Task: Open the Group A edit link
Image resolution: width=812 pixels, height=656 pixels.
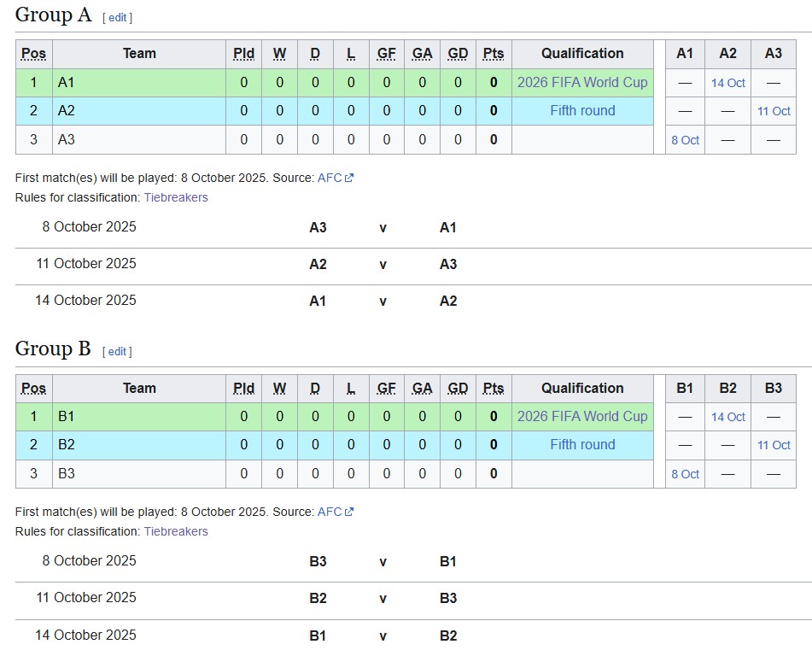Action: click(x=118, y=18)
